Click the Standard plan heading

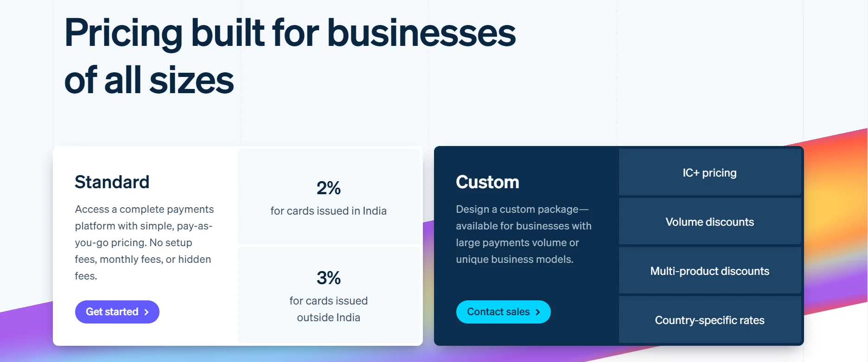(112, 182)
